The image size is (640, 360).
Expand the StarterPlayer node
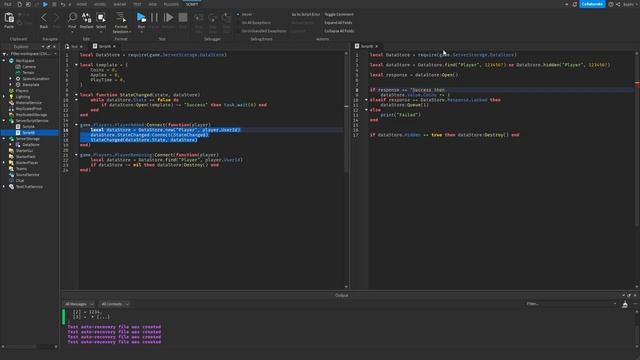(4, 163)
